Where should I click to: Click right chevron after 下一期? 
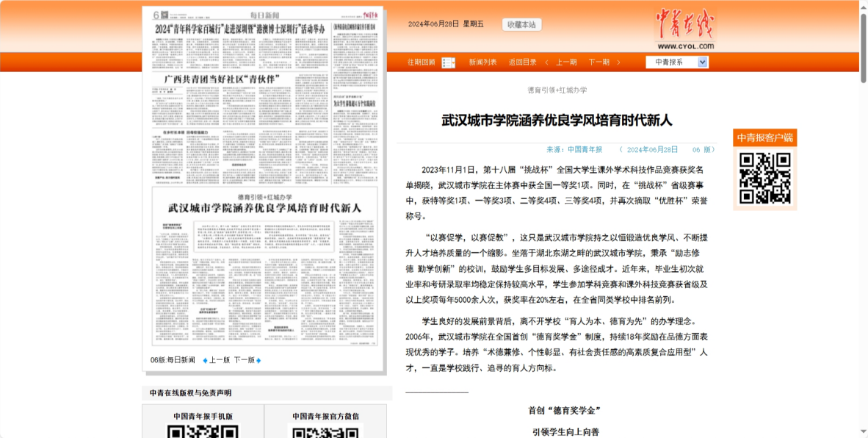(x=618, y=62)
